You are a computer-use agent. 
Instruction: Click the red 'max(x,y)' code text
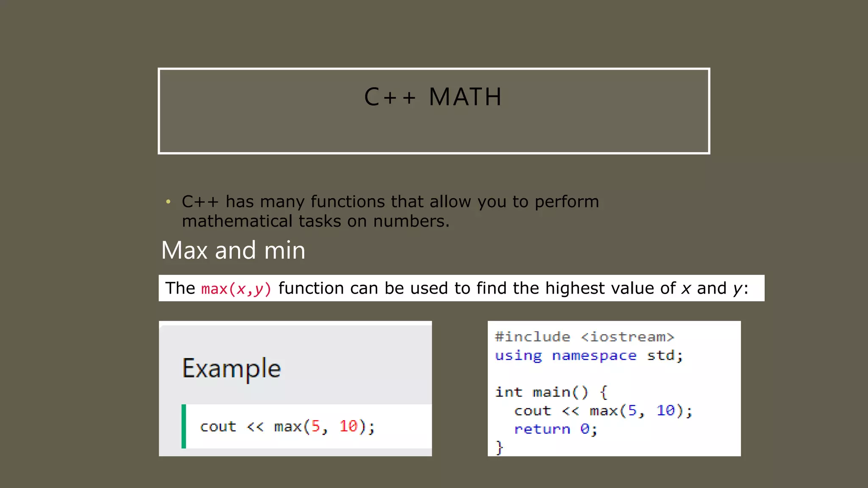(x=236, y=289)
